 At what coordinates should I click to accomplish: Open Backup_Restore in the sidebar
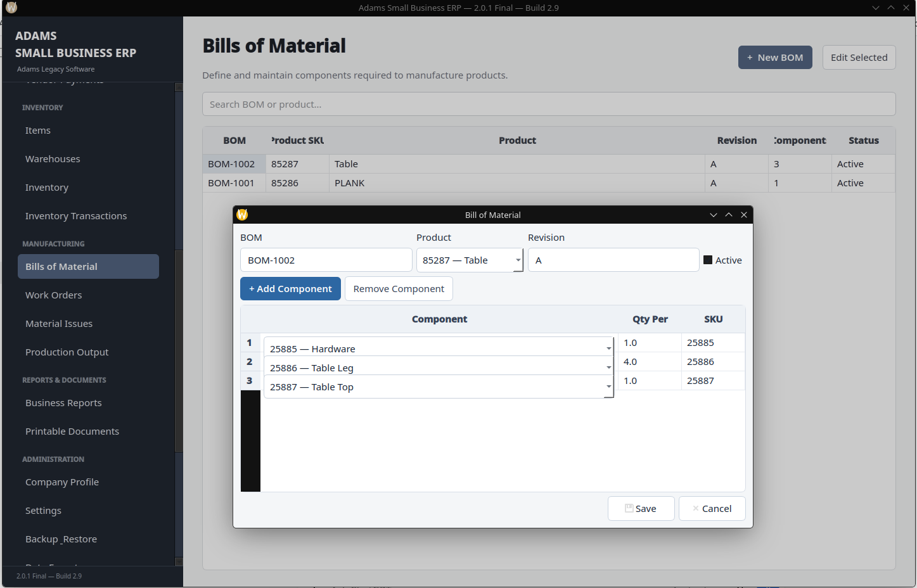(88, 539)
